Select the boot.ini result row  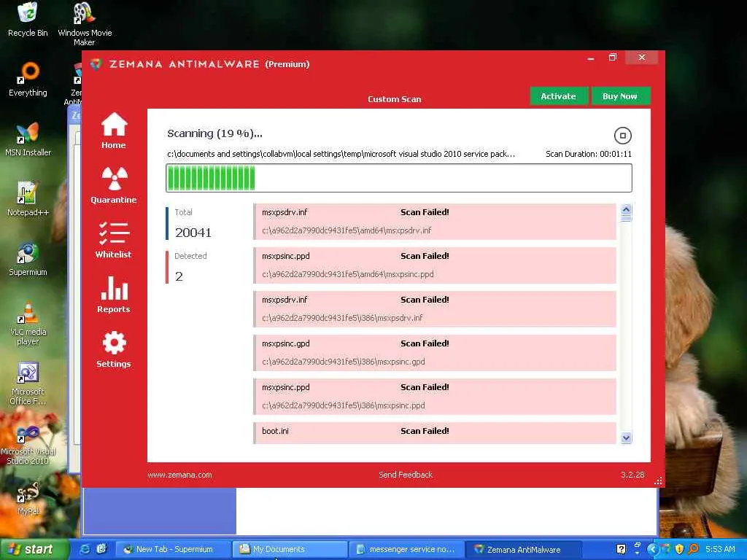pyautogui.click(x=435, y=433)
